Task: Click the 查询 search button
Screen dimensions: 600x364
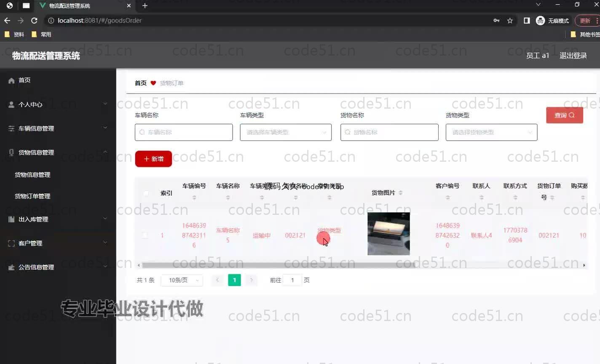Action: 565,115
